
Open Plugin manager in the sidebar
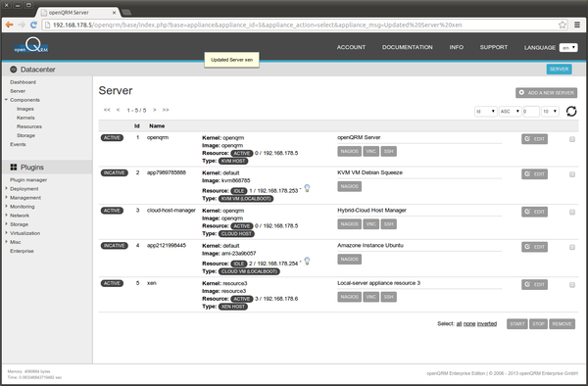[28, 180]
